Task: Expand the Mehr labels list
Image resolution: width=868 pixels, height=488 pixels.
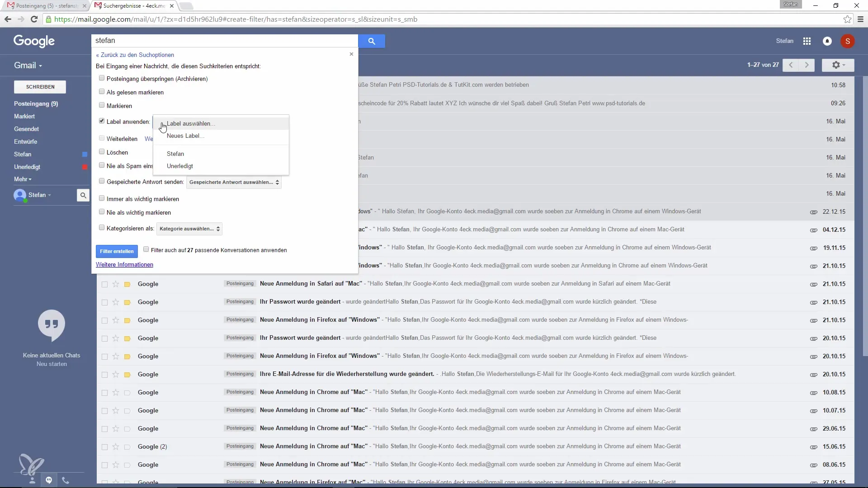Action: coord(23,179)
